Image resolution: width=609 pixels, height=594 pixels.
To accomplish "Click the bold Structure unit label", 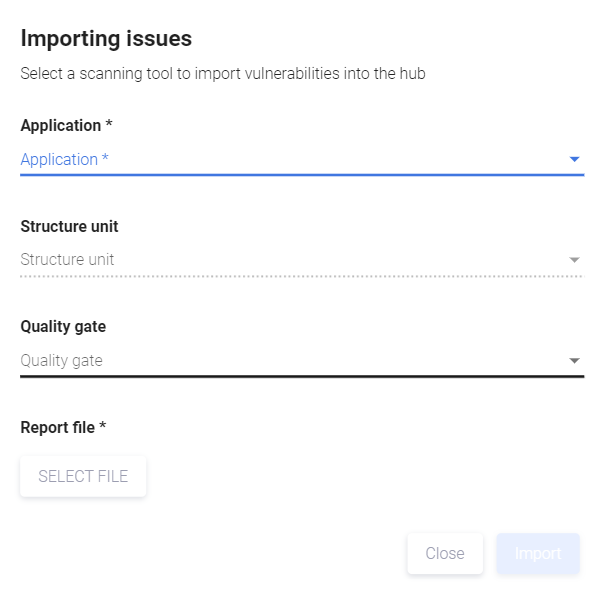I will [69, 226].
